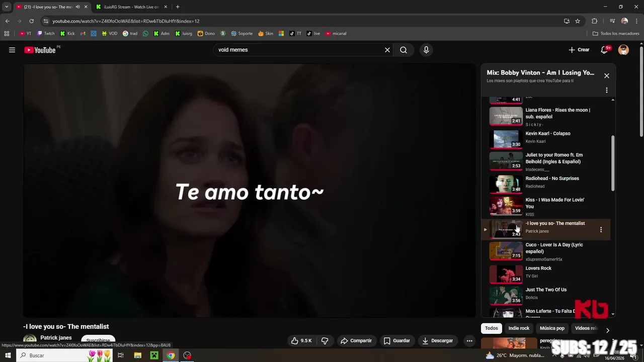Open the Todos los marcadores folder

(x=616, y=34)
